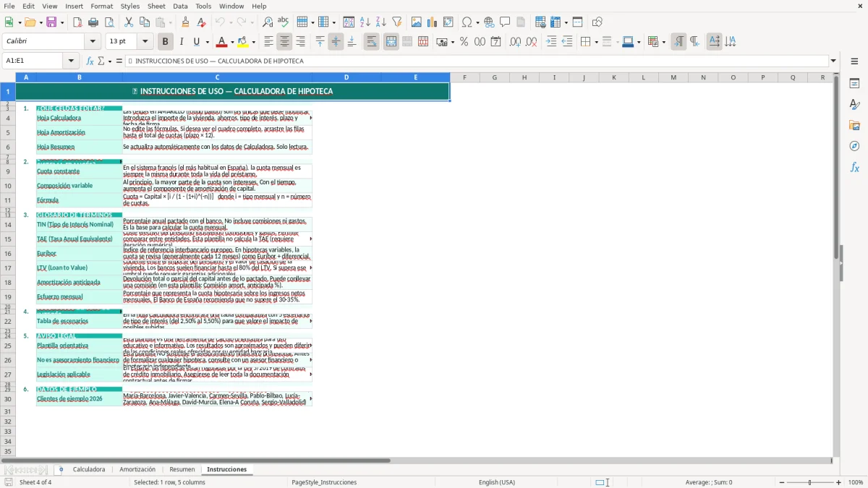Click the formula input line
The width and height of the screenshot is (868, 488).
(477, 61)
